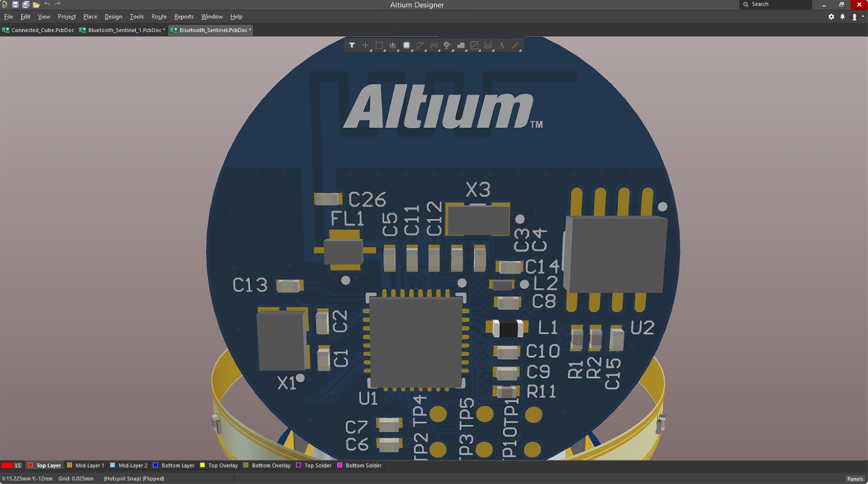Screen dimensions: 868x484
Task: Open a document with the folder icon
Action: (x=36, y=4)
